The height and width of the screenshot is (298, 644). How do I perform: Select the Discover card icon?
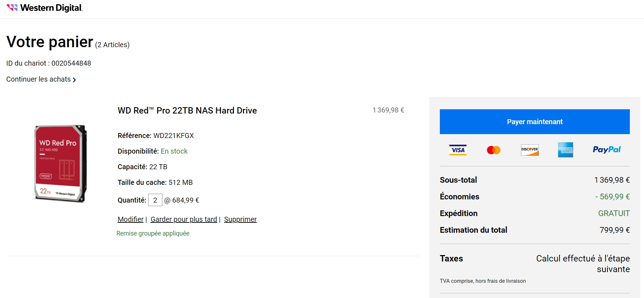530,150
